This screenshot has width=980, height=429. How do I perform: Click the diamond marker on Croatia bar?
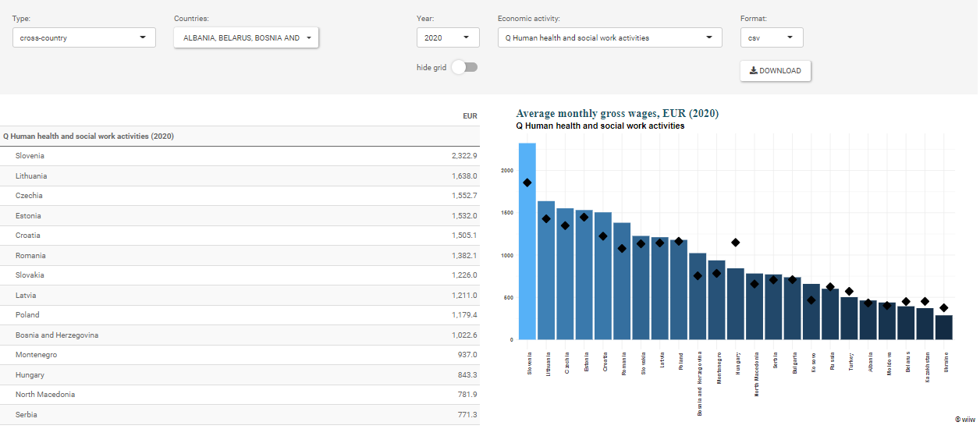point(603,236)
